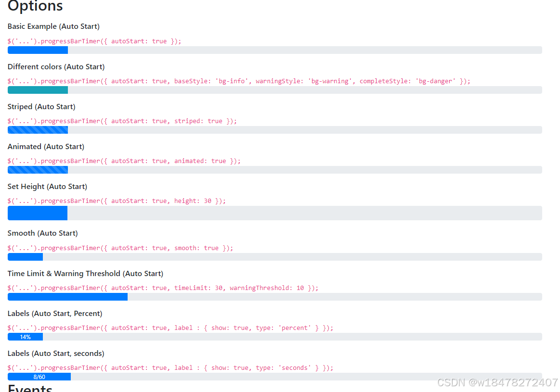Select the tall Set Height progress bar
560x392 pixels.
(37, 213)
